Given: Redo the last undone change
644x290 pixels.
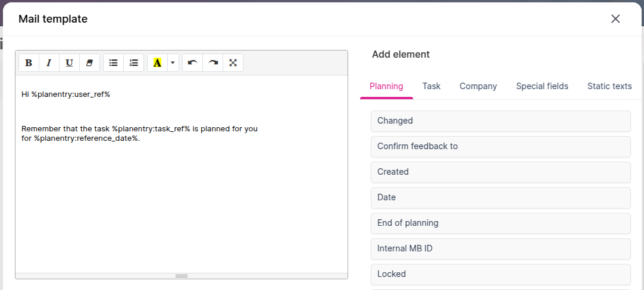Looking at the screenshot, I should (x=212, y=63).
